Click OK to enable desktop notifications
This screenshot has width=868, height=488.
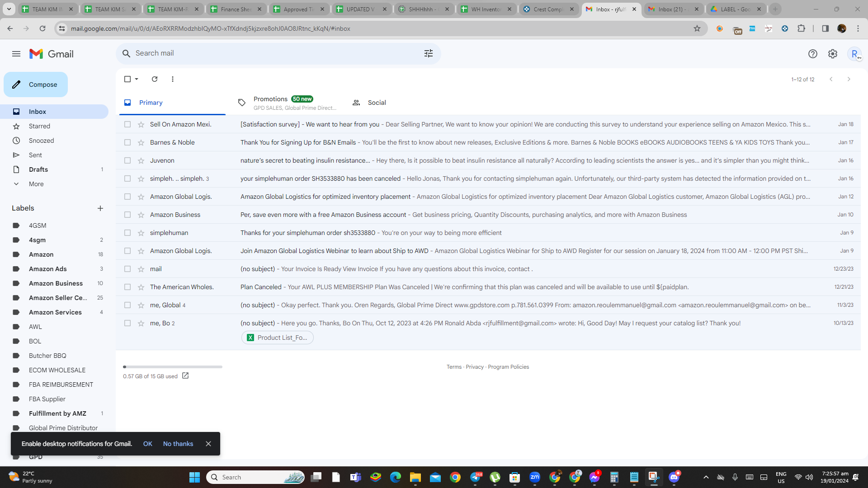point(147,444)
